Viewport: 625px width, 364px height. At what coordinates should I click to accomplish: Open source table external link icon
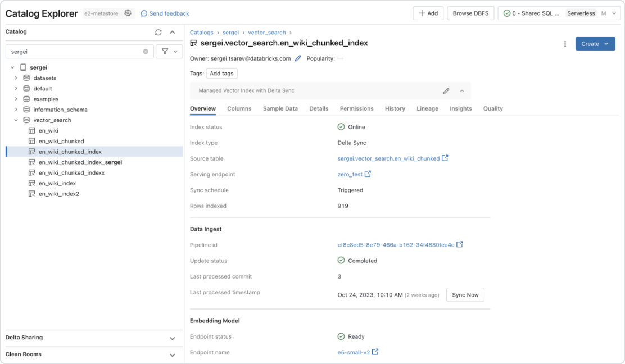445,158
